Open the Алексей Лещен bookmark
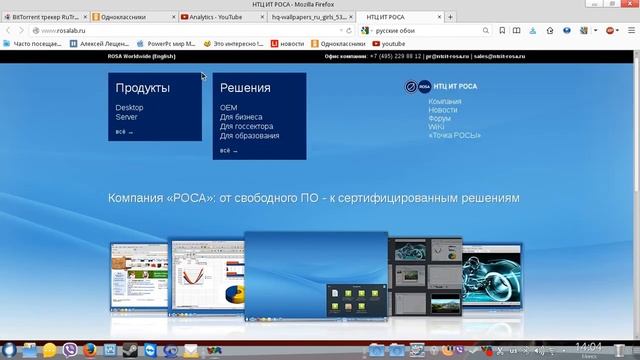 point(99,44)
